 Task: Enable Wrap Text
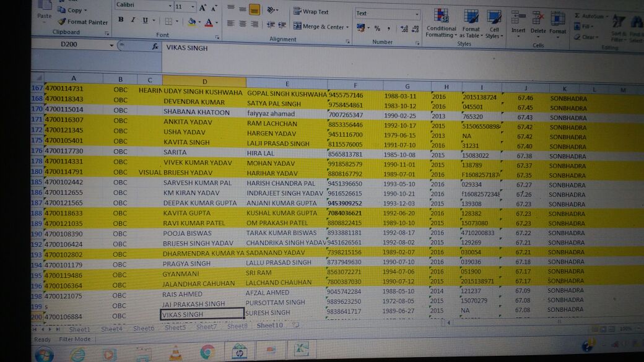pos(311,12)
